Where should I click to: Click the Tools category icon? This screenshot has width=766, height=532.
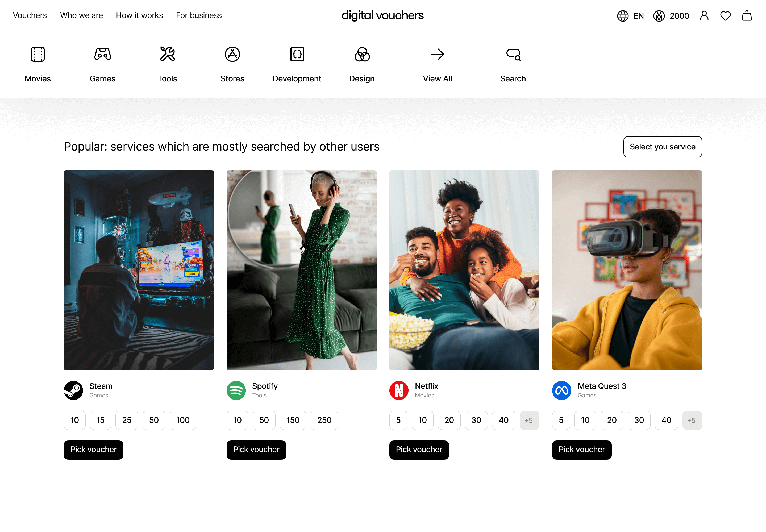167,63
